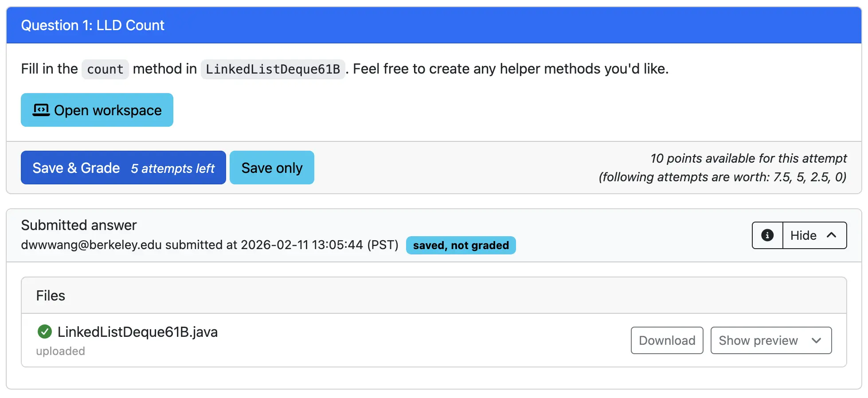This screenshot has width=868, height=398.
Task: Click the "Files" section header
Action: pos(51,296)
